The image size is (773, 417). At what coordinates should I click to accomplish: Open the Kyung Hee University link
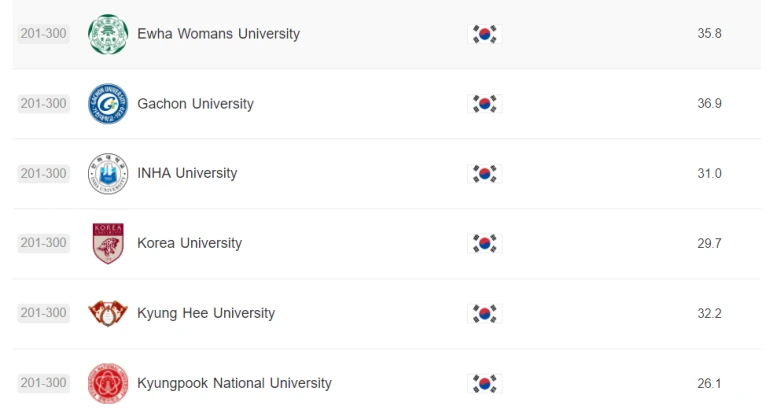click(x=205, y=313)
